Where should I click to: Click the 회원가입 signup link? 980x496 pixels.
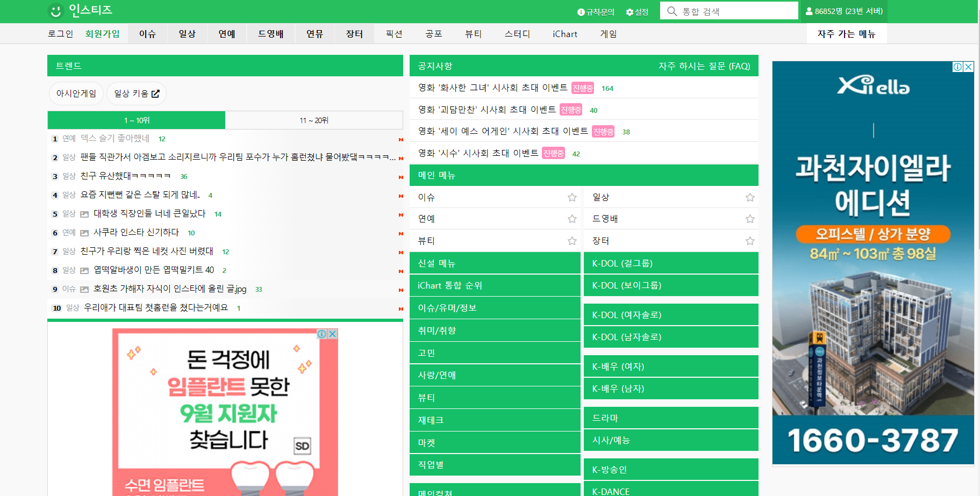[103, 33]
